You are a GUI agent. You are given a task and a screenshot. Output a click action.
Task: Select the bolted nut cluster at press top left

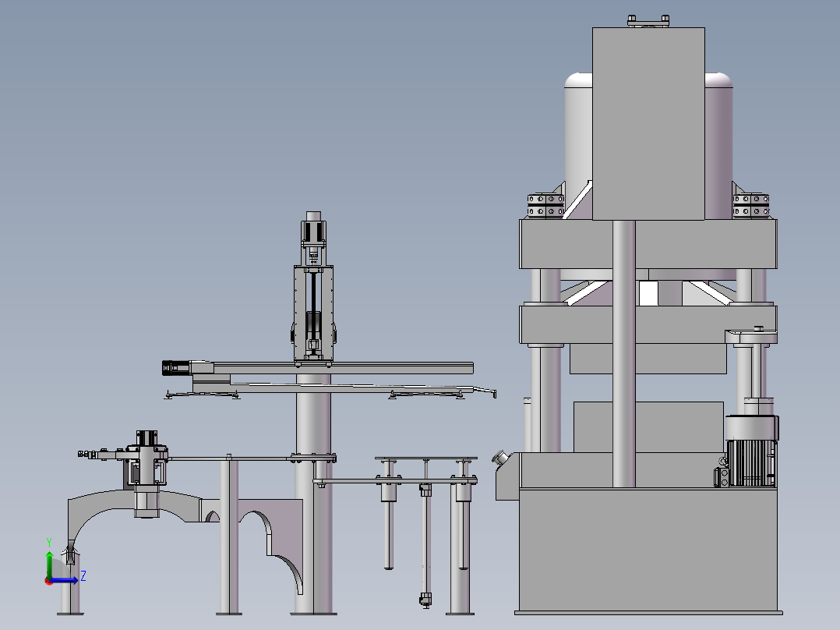click(x=545, y=205)
